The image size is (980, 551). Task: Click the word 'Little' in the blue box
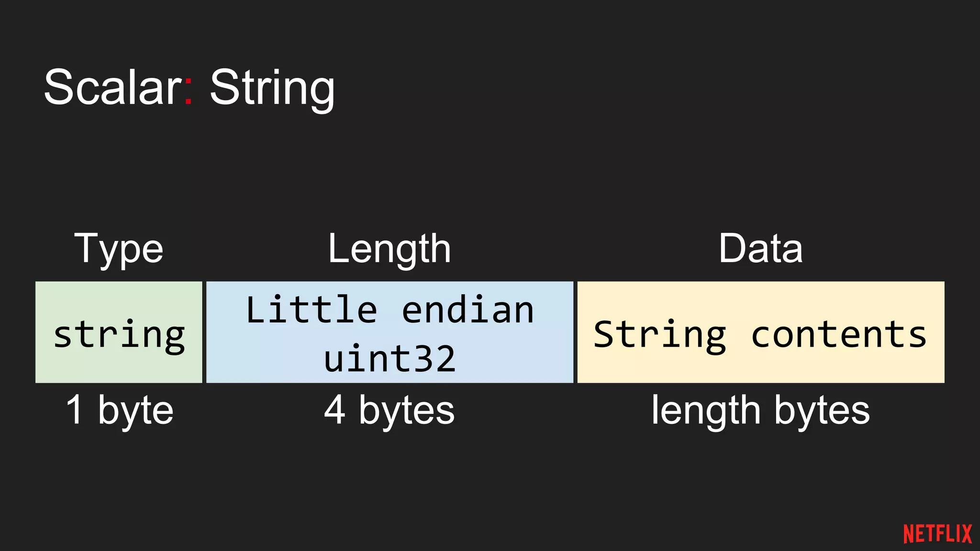[x=312, y=310]
